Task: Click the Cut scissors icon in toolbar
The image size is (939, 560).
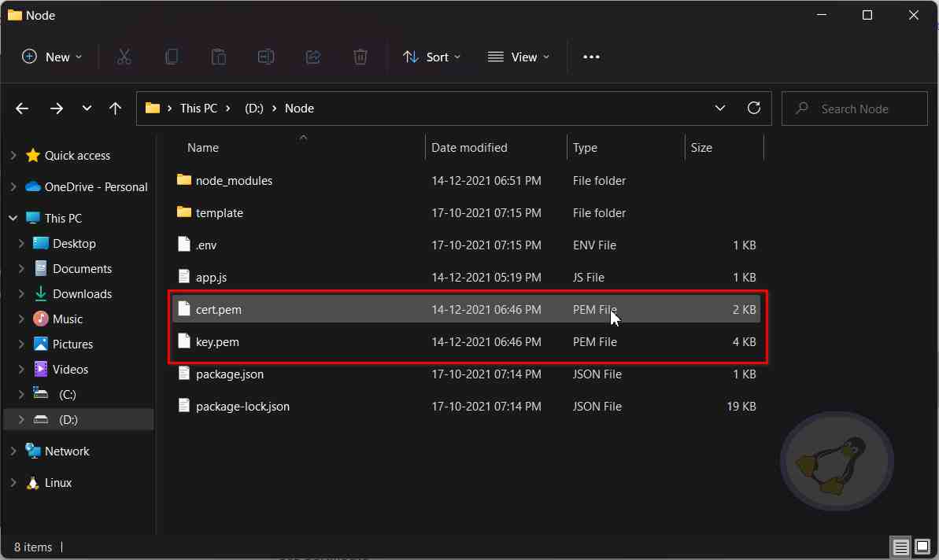Action: (124, 57)
